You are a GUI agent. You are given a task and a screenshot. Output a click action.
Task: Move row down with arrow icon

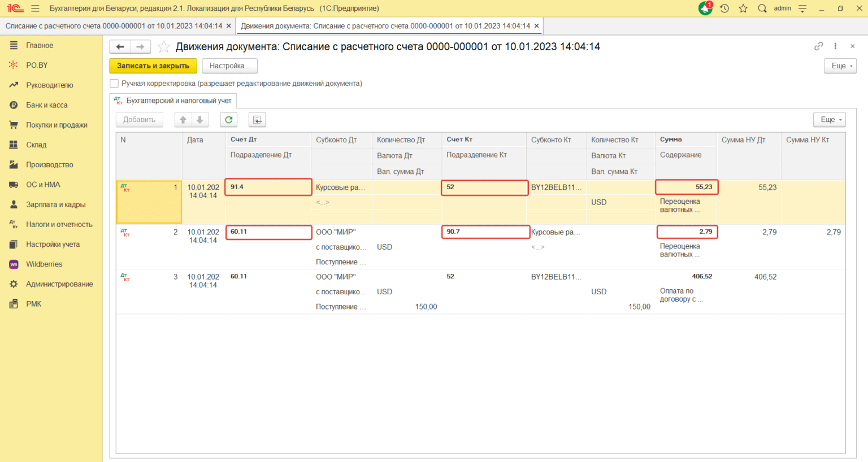click(x=200, y=120)
